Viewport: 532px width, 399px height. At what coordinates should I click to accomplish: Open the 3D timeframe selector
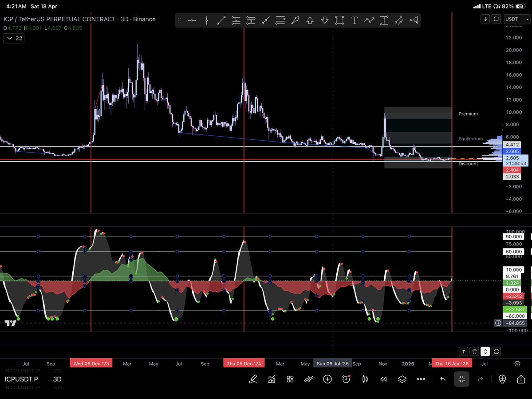tap(57, 379)
